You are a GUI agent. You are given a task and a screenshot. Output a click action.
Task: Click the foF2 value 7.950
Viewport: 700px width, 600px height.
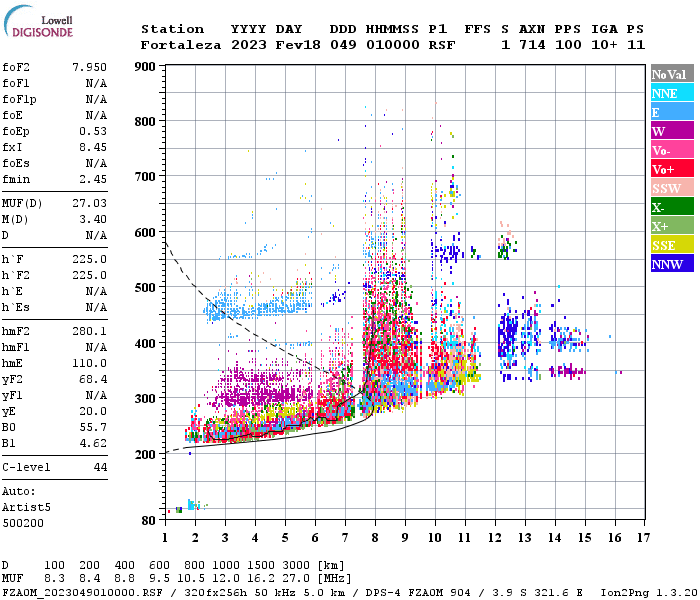(89, 67)
